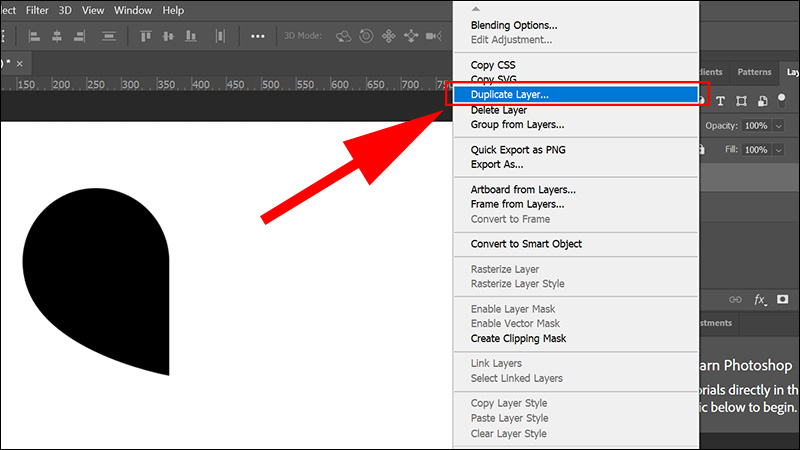
Task: Click the align top edges icon
Action: coord(147,36)
